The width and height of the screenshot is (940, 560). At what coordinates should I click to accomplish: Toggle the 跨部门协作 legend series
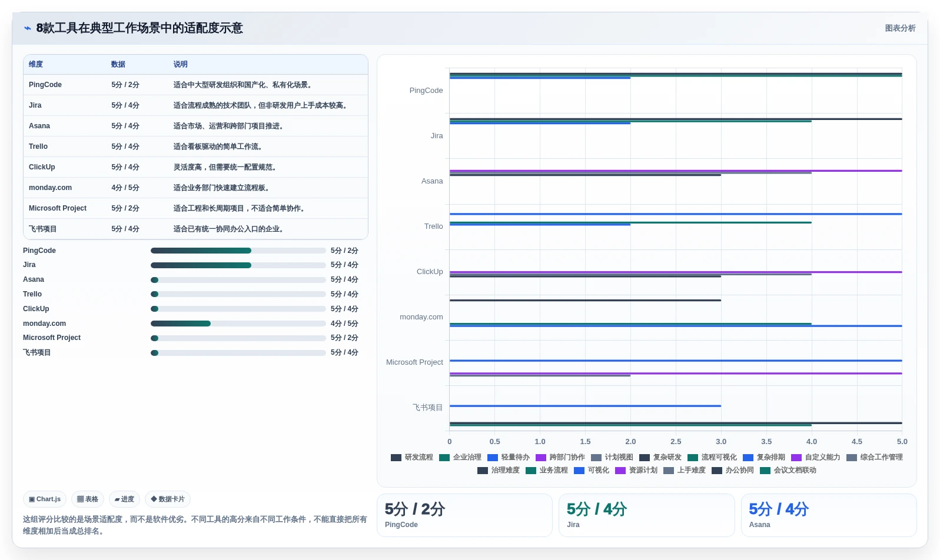560,458
